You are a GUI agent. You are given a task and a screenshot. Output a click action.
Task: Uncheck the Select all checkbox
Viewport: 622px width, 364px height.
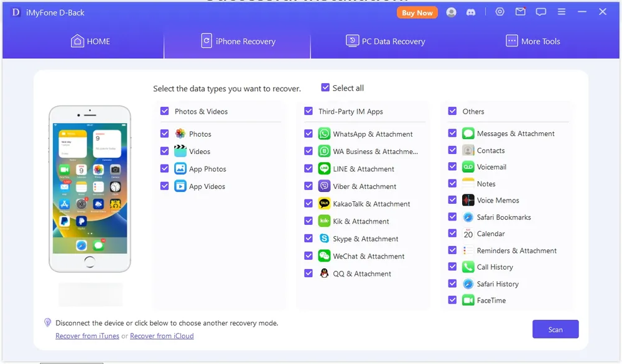pyautogui.click(x=325, y=87)
